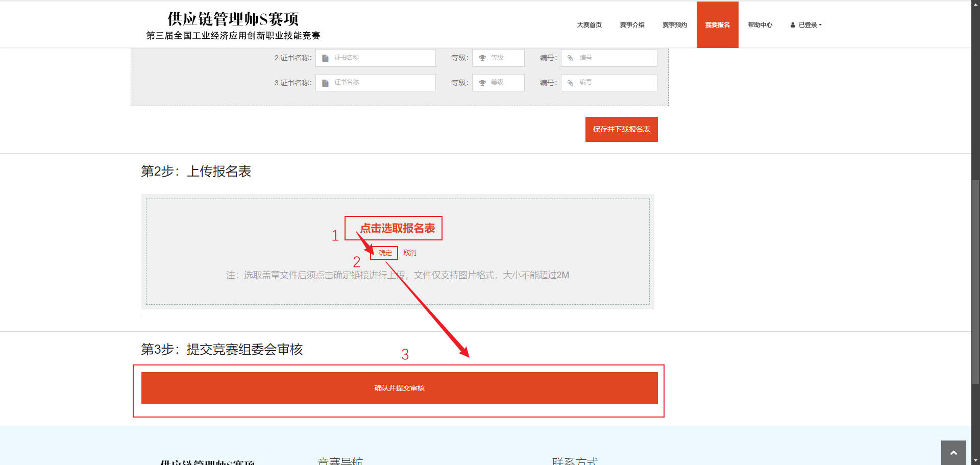The image size is (980, 465).
Task: Click 点击选取报名表 to choose file
Action: 398,228
